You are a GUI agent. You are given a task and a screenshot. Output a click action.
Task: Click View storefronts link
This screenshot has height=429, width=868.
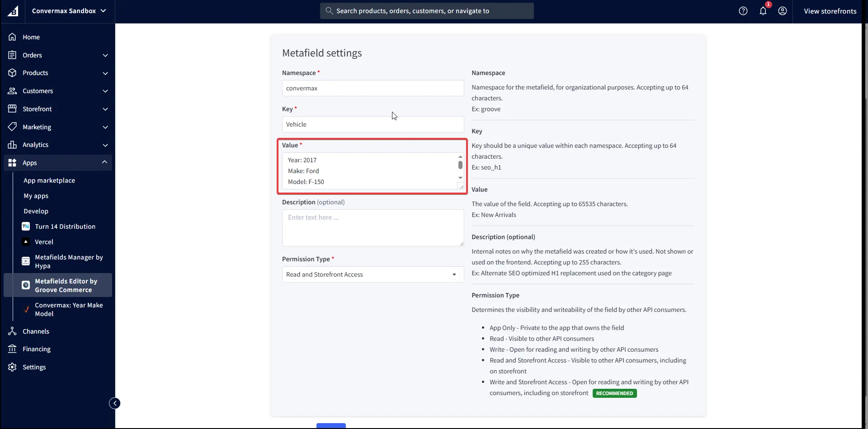(x=830, y=11)
